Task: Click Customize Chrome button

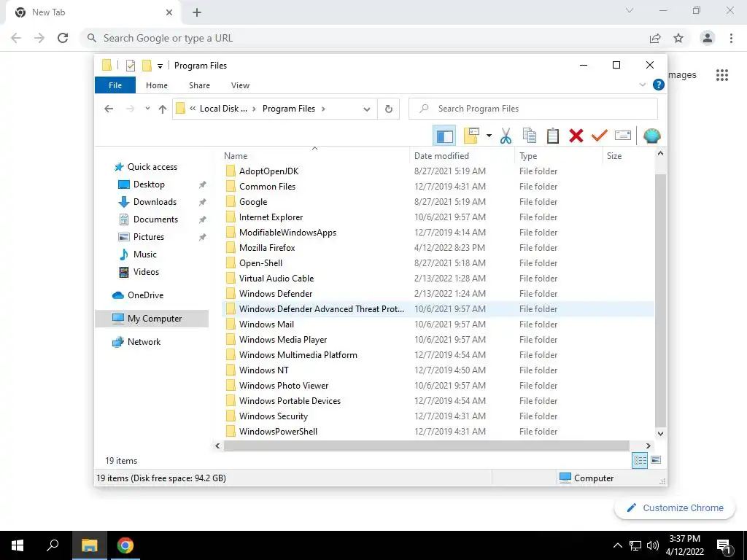Action: pos(675,507)
